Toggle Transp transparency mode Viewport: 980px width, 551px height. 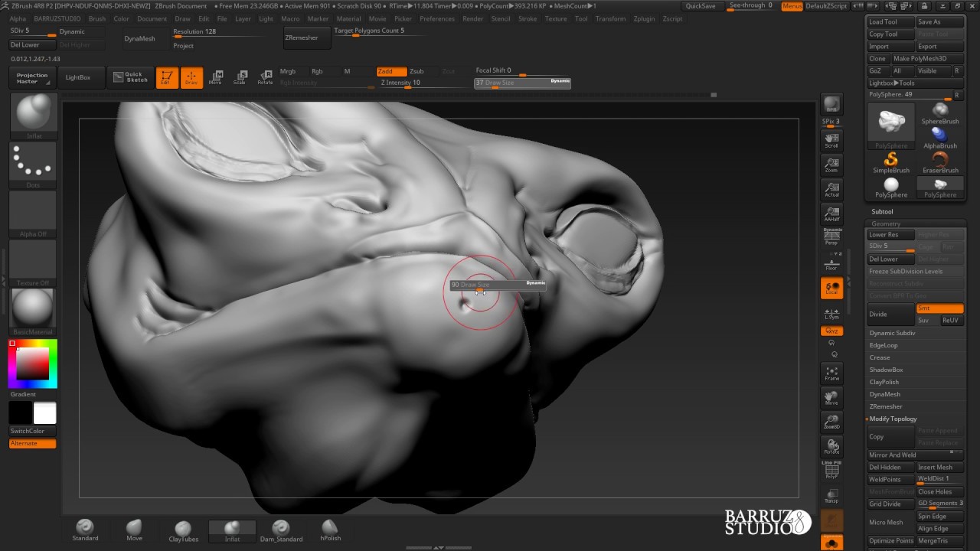point(831,496)
